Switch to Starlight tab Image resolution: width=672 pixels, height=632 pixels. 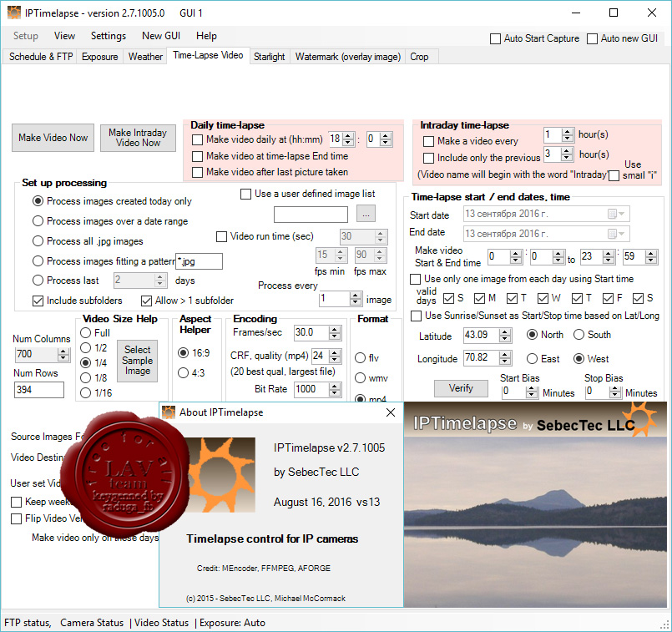click(269, 57)
